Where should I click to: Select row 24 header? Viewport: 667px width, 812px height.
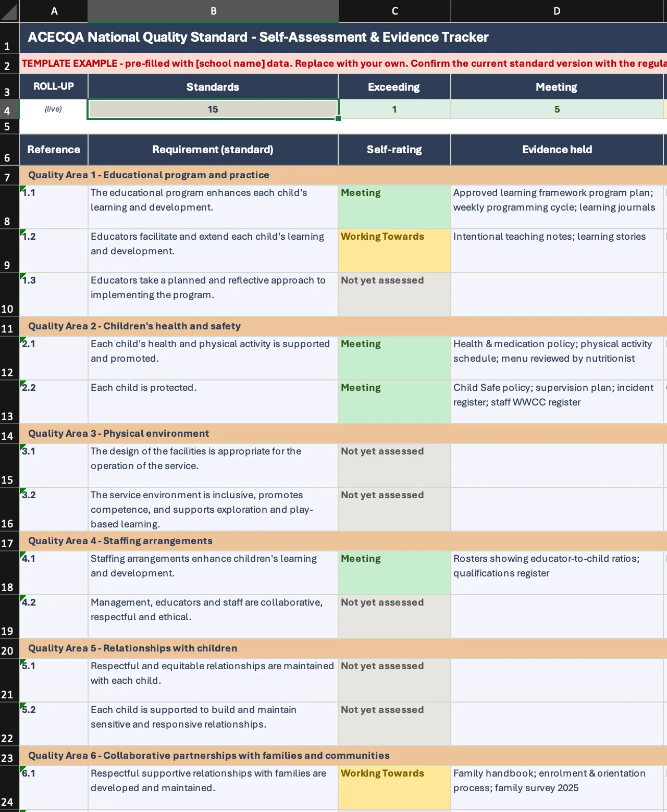[x=9, y=788]
